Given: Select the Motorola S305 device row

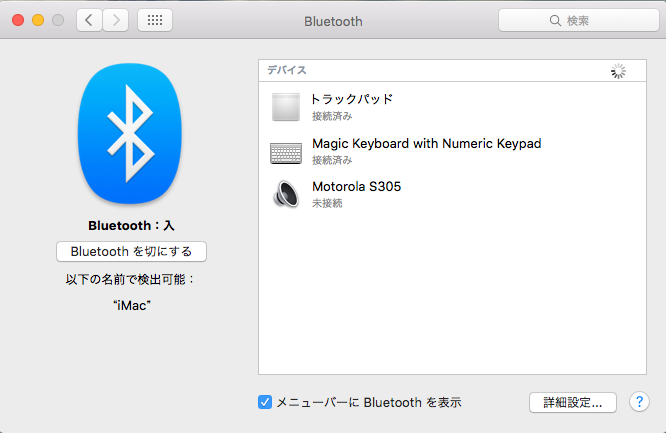Looking at the screenshot, I should tap(452, 194).
